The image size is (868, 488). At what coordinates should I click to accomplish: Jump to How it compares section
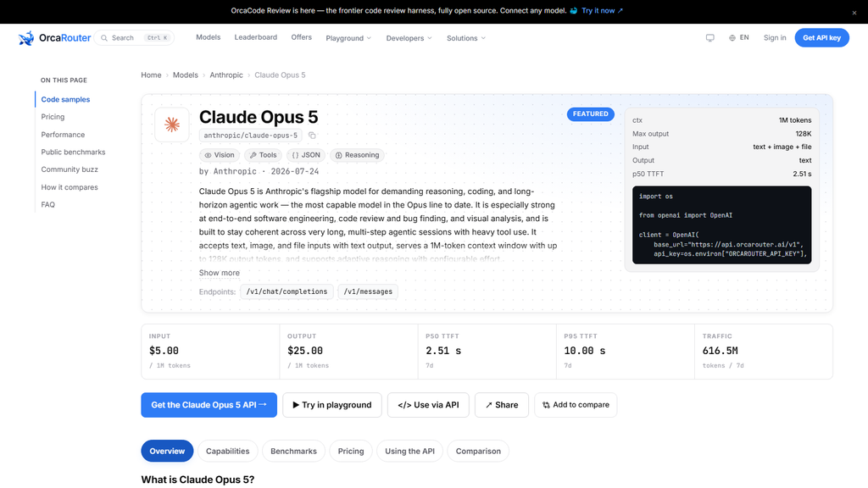click(x=70, y=187)
